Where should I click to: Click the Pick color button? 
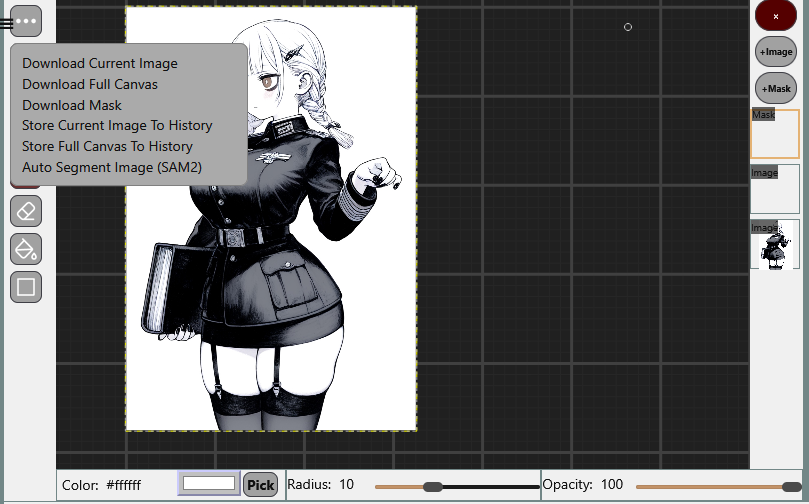point(261,485)
